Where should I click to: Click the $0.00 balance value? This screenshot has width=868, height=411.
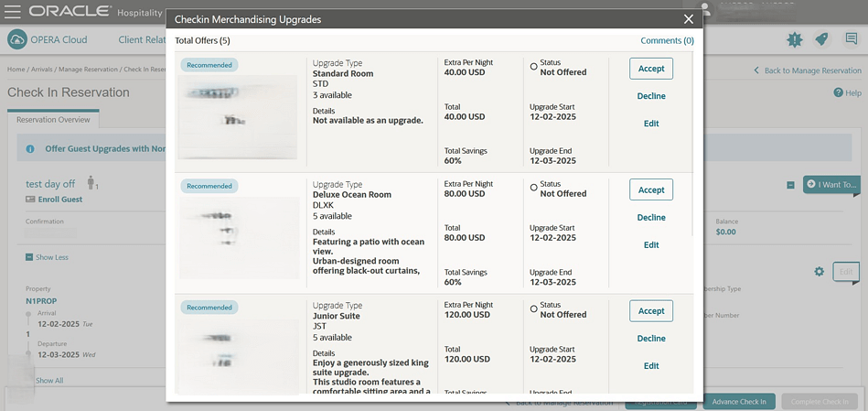(x=725, y=233)
